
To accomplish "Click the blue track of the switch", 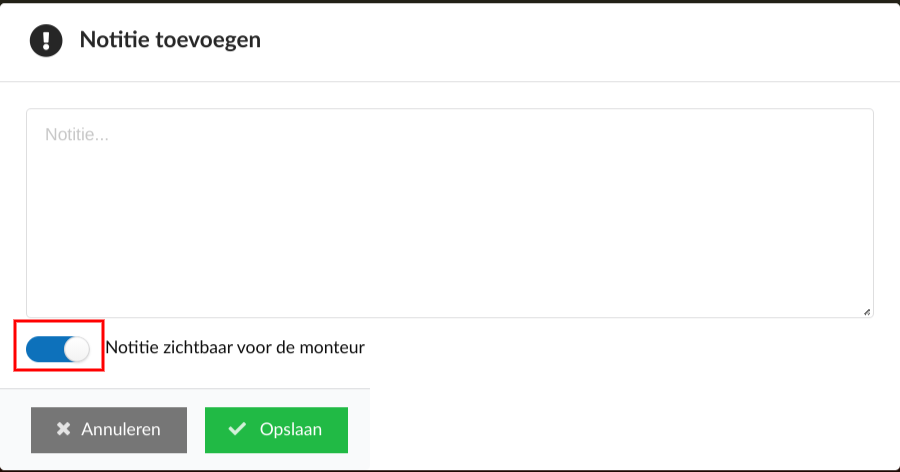I will click(45, 349).
